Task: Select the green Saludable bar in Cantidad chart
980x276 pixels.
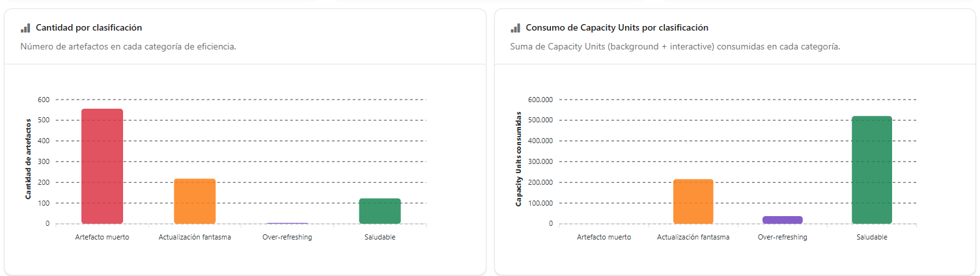Action: point(380,211)
